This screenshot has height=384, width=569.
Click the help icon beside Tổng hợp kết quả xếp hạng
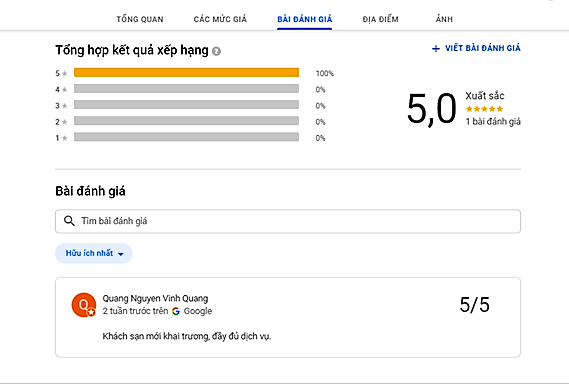tap(216, 52)
